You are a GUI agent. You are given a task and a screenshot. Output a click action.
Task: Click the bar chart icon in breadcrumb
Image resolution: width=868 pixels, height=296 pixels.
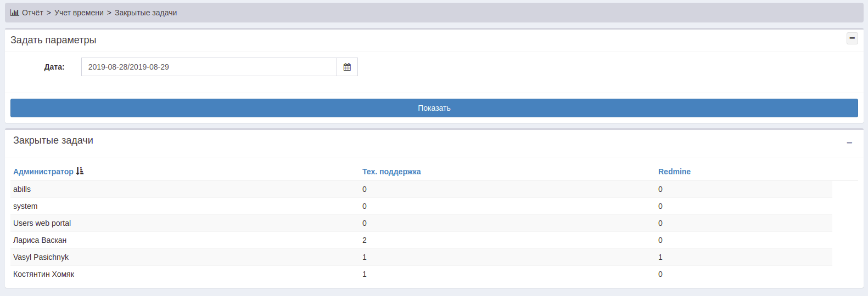click(x=14, y=13)
